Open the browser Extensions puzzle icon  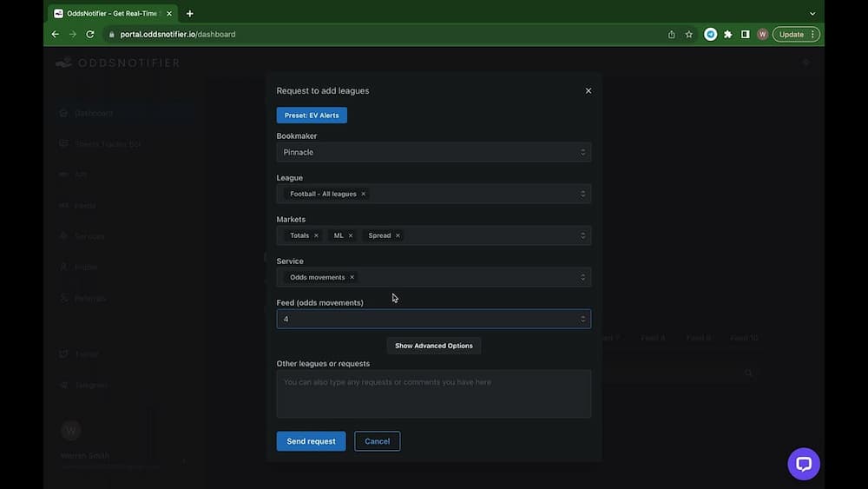tap(728, 35)
